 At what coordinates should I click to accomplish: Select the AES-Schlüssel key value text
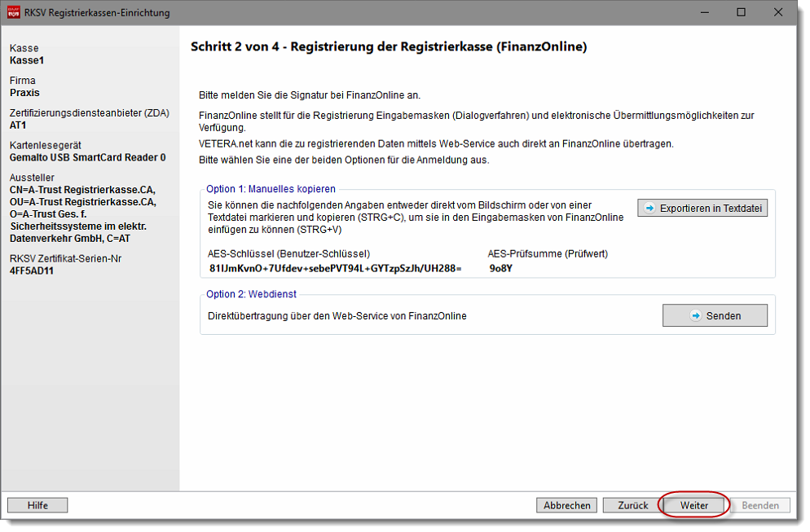335,268
